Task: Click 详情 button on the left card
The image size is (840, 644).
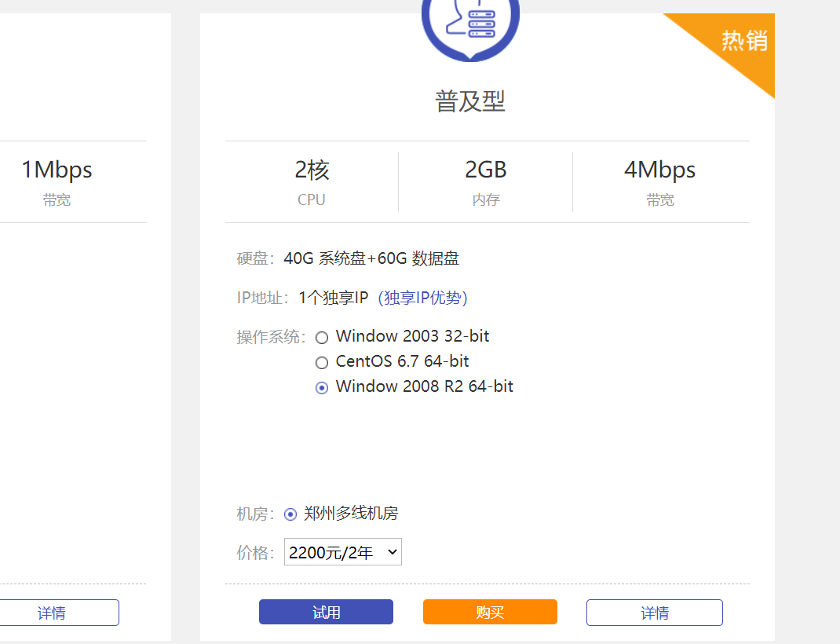Action: click(x=52, y=613)
